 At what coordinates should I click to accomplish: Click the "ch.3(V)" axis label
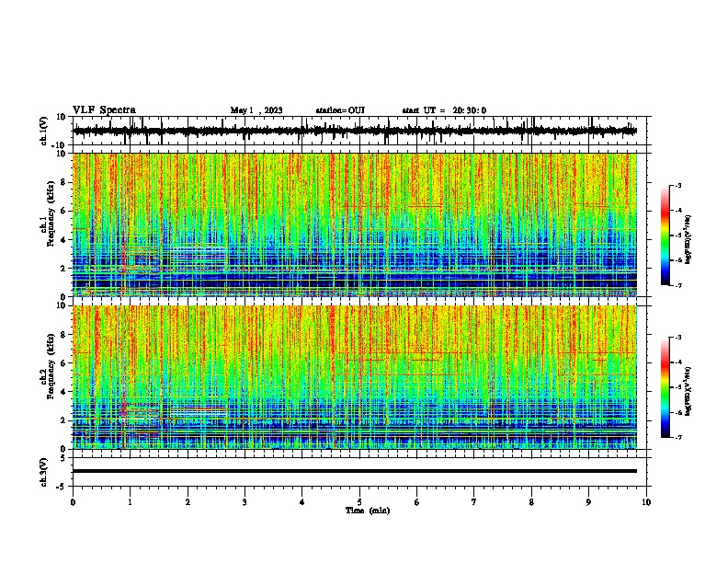click(44, 472)
